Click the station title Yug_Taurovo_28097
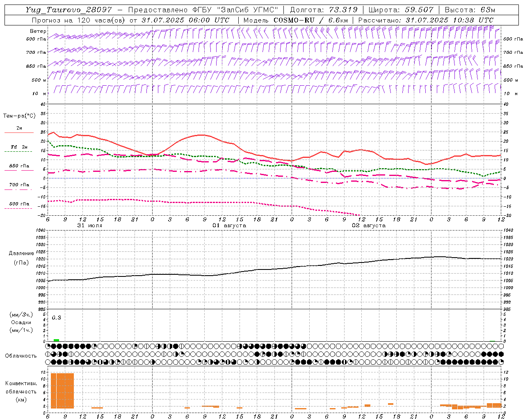The width and height of the screenshot is (525, 420). (69, 10)
